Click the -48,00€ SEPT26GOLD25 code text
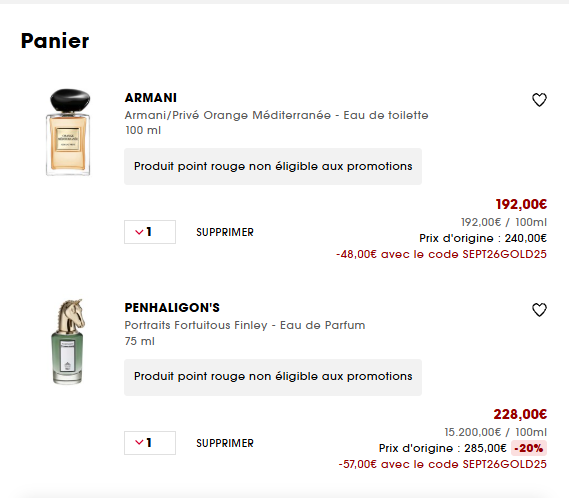Image resolution: width=569 pixels, height=498 pixels. 441,254
